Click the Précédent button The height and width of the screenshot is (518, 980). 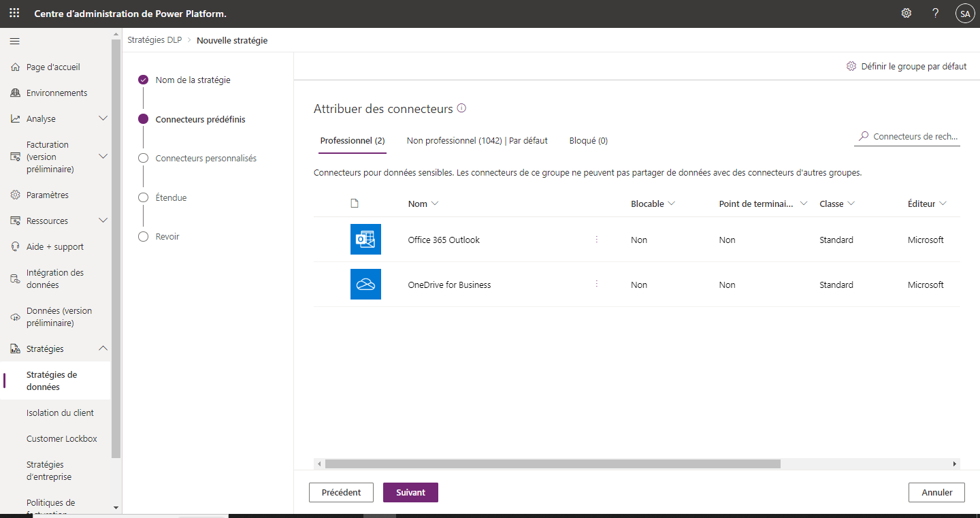341,492
